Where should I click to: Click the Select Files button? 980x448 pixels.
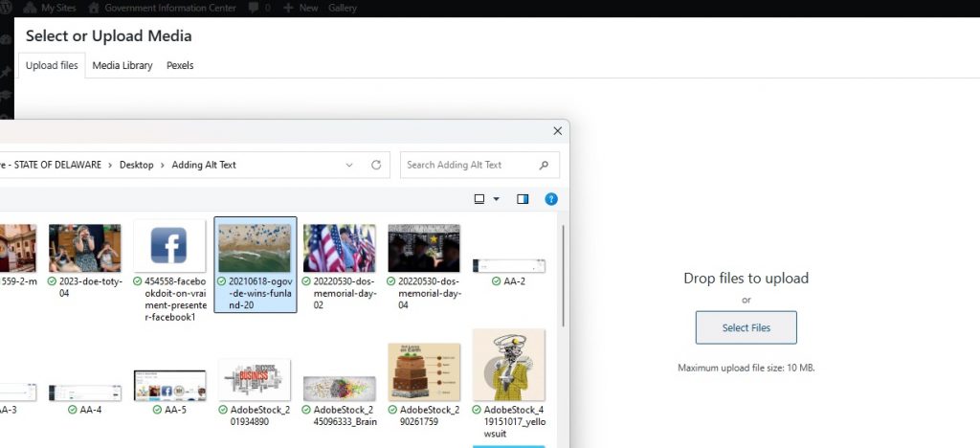coord(746,327)
